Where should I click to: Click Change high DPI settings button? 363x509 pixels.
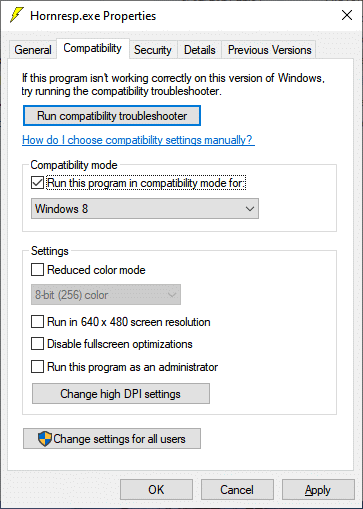click(121, 394)
